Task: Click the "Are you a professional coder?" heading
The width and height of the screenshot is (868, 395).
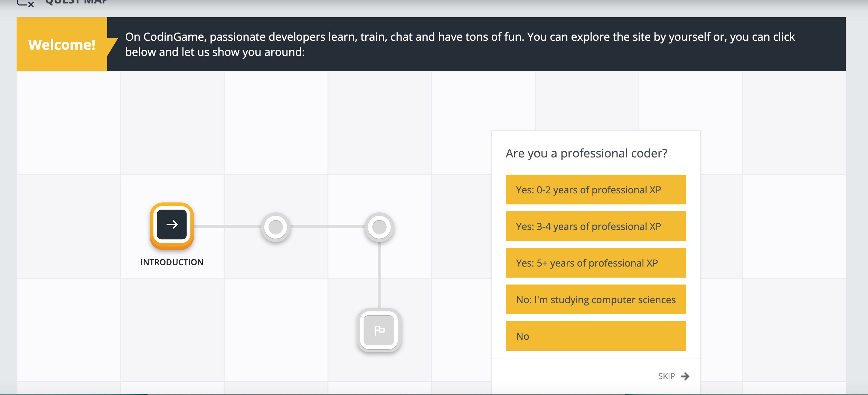Action: pyautogui.click(x=586, y=153)
